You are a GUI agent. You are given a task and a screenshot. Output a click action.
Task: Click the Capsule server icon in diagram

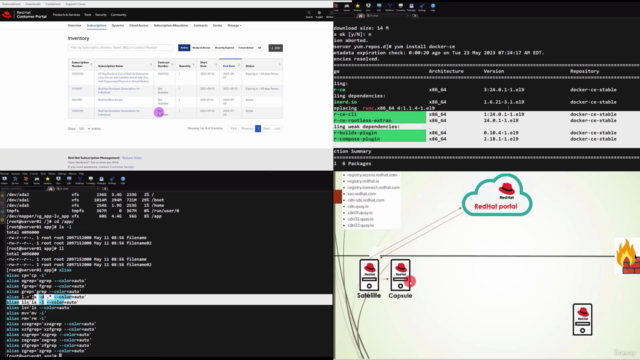pos(400,275)
